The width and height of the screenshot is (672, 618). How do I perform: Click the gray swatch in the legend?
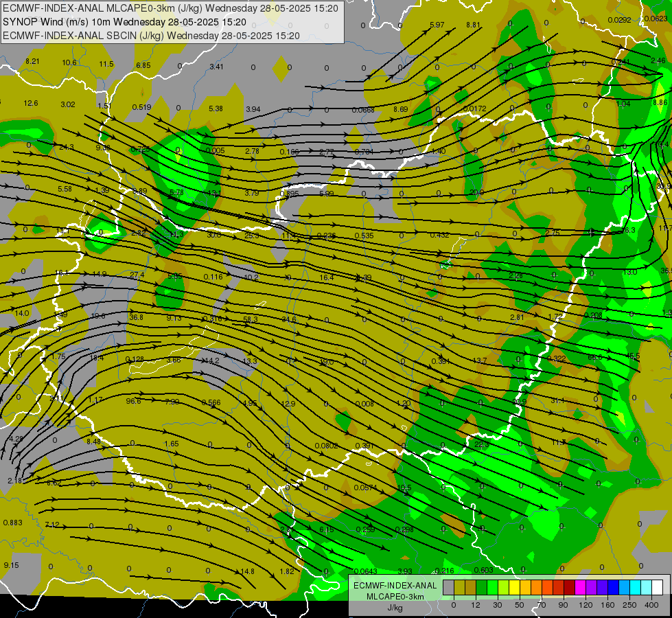pos(448,587)
